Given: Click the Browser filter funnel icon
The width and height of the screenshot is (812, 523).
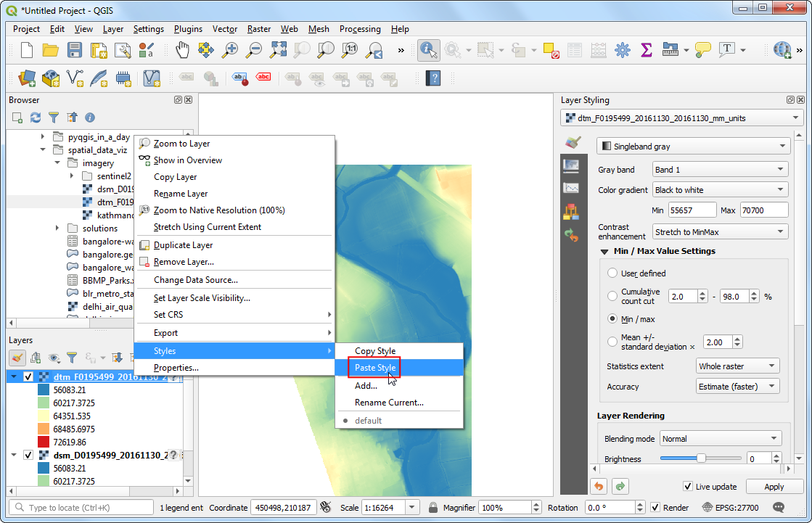Looking at the screenshot, I should click(54, 118).
